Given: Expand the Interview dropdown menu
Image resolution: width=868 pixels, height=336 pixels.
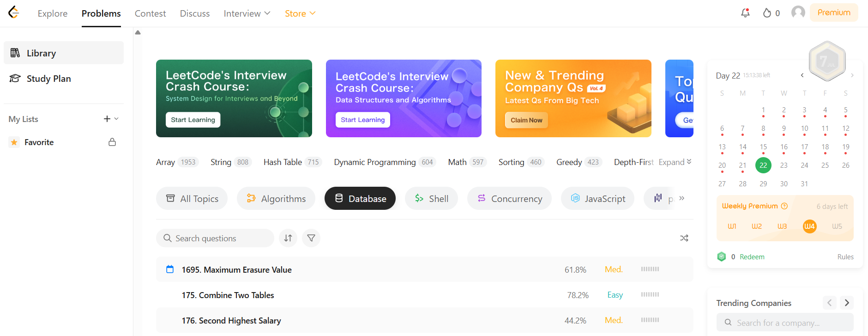Looking at the screenshot, I should [247, 13].
